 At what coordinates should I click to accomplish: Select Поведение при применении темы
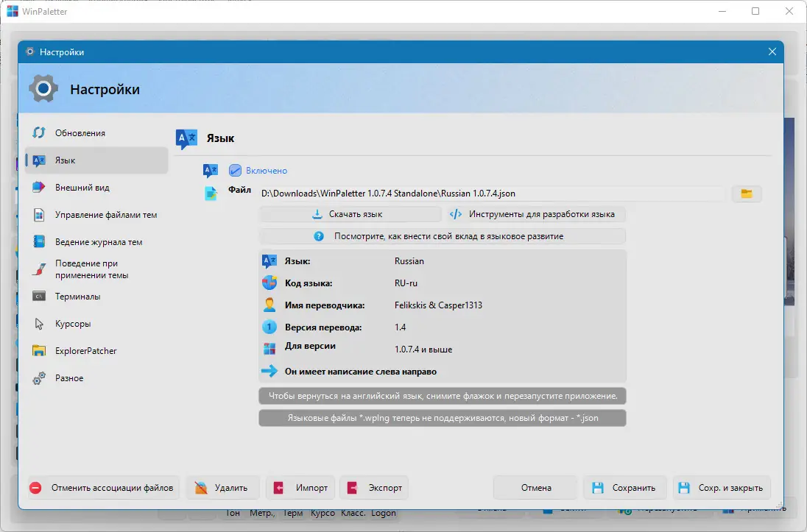[x=96, y=269]
